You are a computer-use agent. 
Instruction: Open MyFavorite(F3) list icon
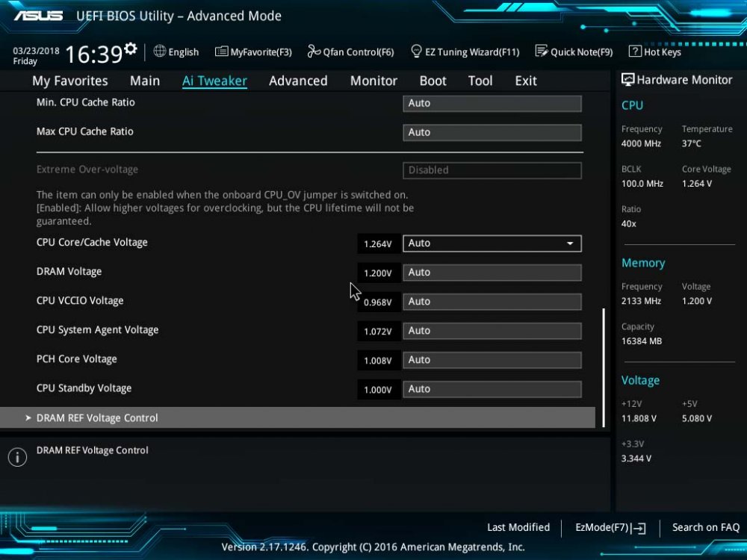point(221,52)
